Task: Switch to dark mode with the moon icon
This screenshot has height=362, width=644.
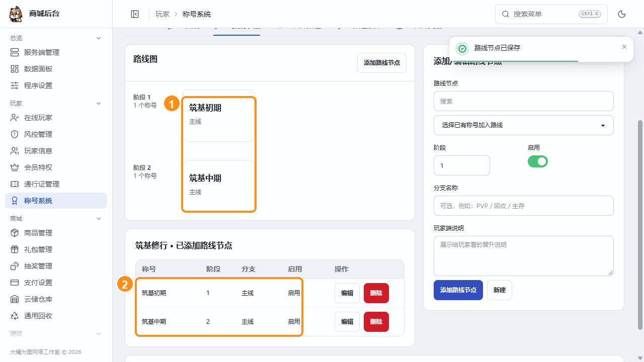Action: tap(622, 14)
